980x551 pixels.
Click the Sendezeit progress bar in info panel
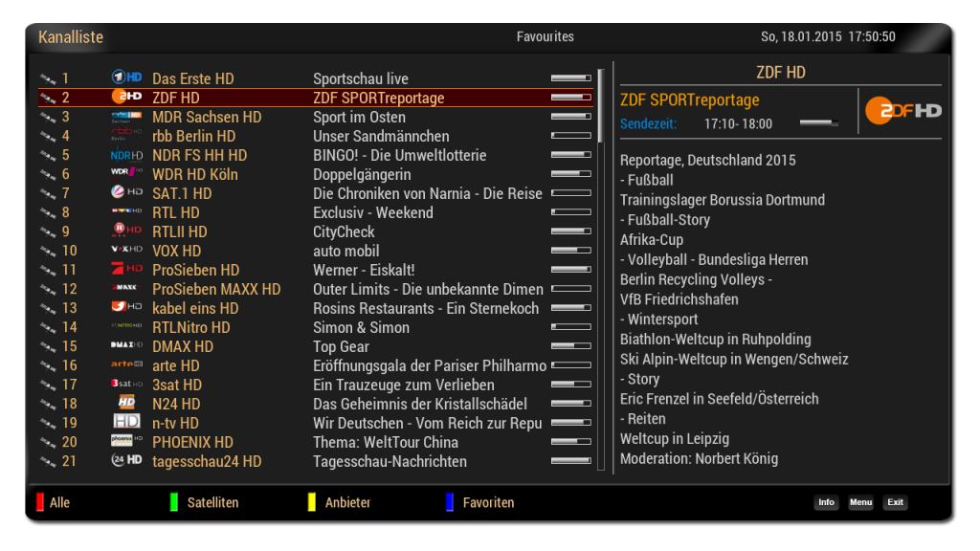tap(819, 123)
